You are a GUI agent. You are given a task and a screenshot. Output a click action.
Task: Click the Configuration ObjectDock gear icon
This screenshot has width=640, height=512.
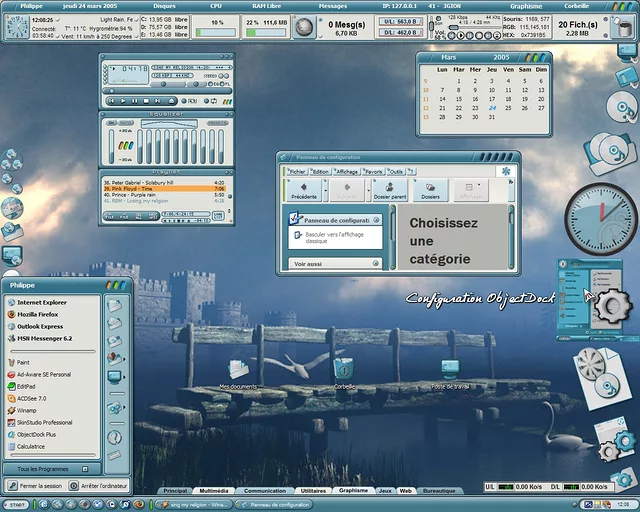coord(609,304)
